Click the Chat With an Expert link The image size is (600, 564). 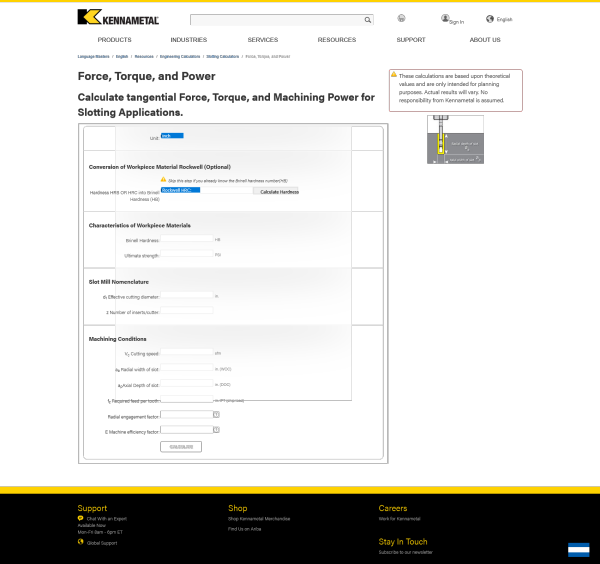107,519
